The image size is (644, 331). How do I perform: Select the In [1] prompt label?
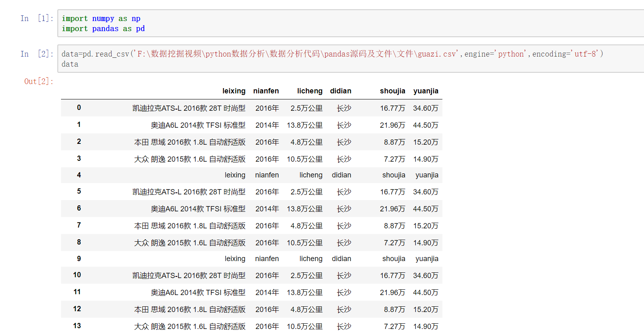(37, 18)
